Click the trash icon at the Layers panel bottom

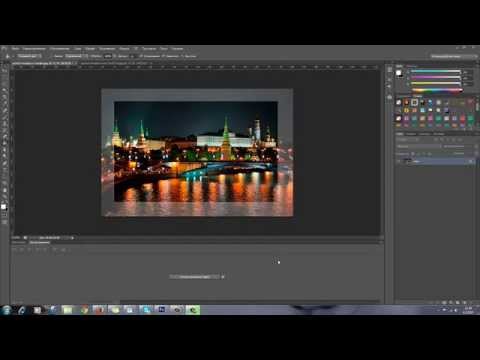(x=472, y=302)
